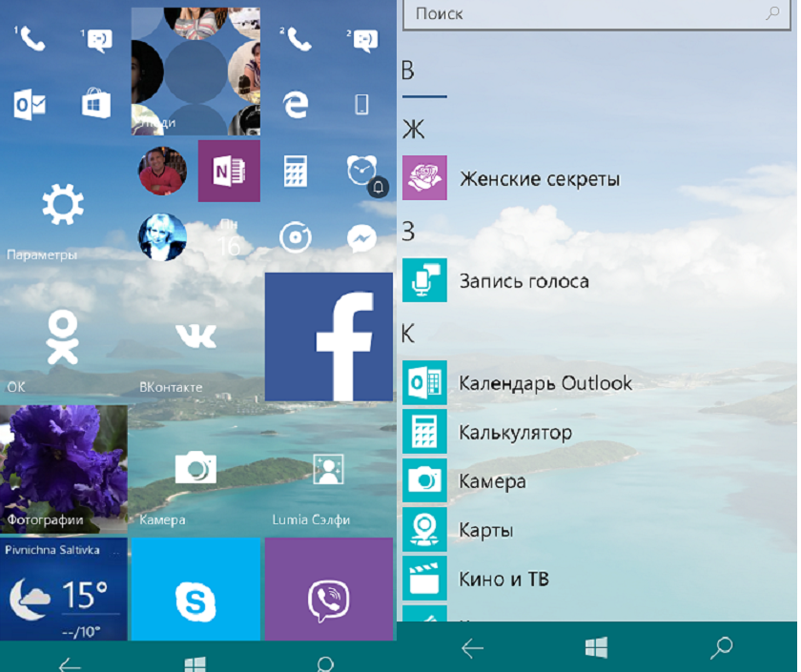The height and width of the screenshot is (672, 801).
Task: Open Календарь Outlook icon
Action: click(424, 382)
